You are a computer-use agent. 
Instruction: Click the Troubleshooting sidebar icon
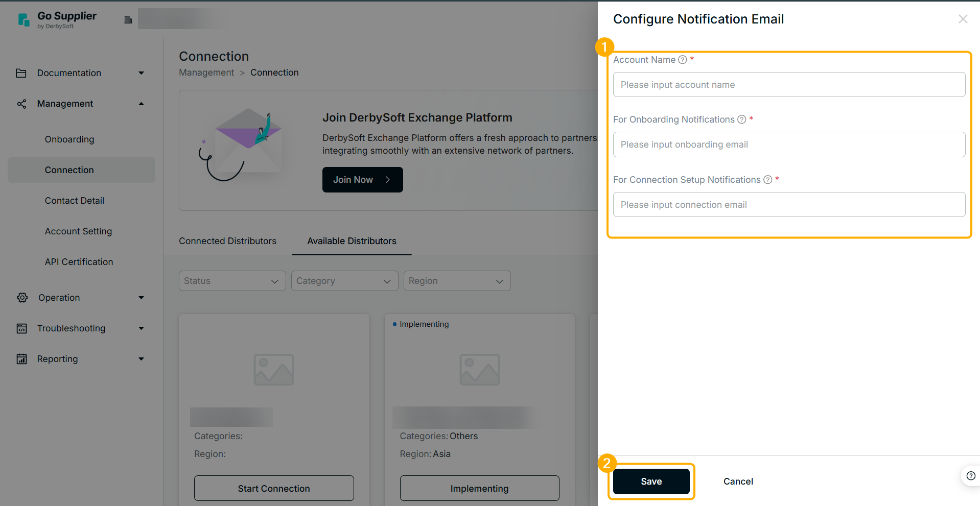point(21,328)
